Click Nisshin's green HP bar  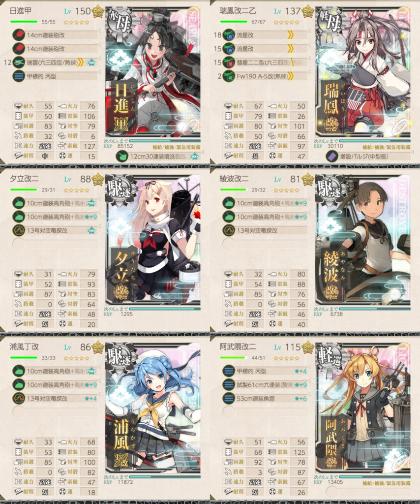click(x=24, y=22)
